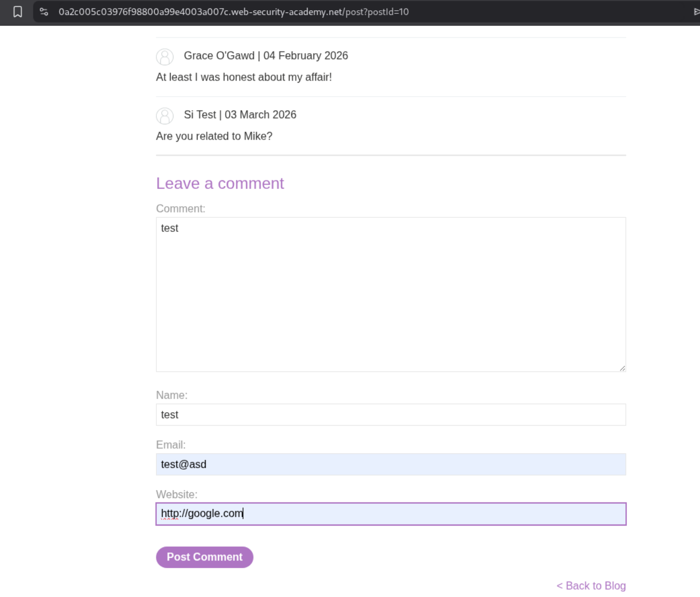Select the Email input field
Viewport: 700px width, 597px height.
tap(391, 464)
